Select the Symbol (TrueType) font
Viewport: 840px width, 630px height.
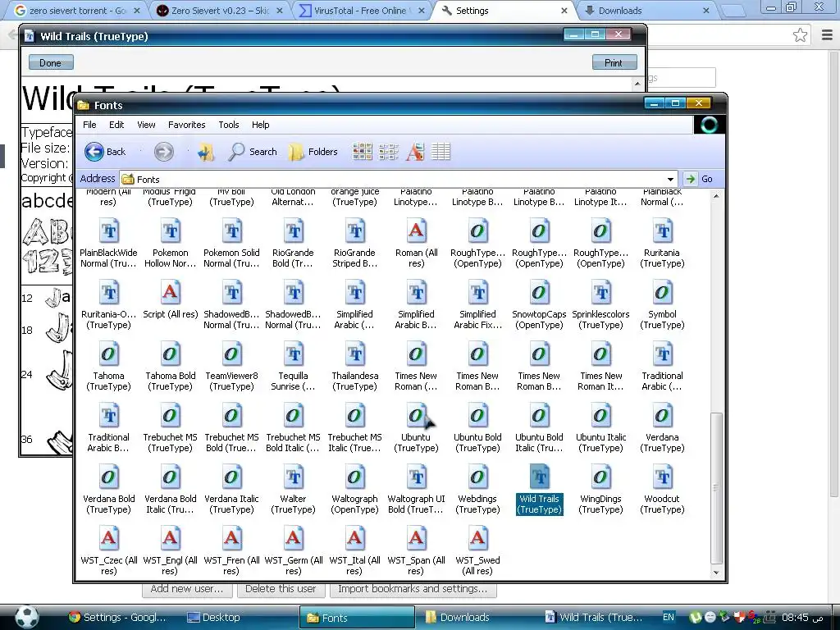point(663,305)
